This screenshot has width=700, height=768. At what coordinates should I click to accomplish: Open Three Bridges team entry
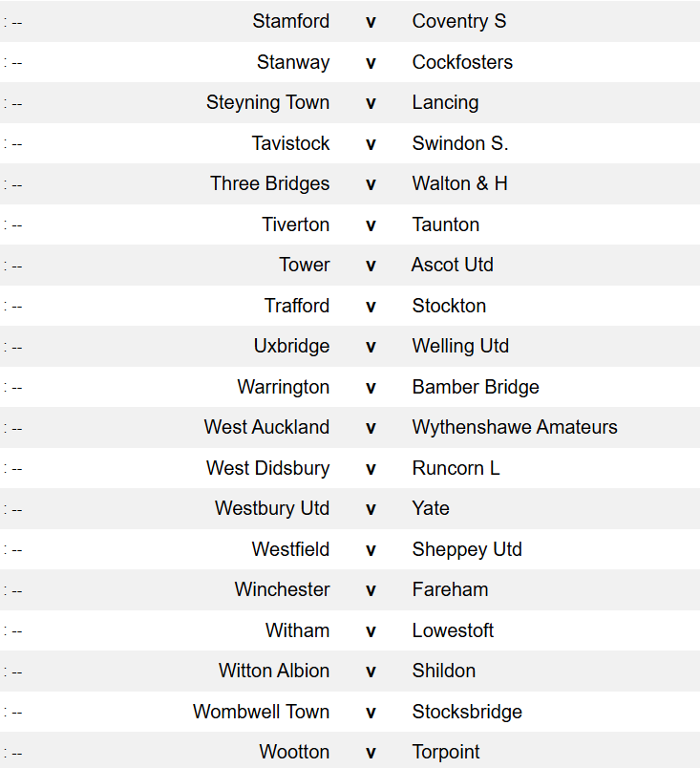pyautogui.click(x=269, y=184)
